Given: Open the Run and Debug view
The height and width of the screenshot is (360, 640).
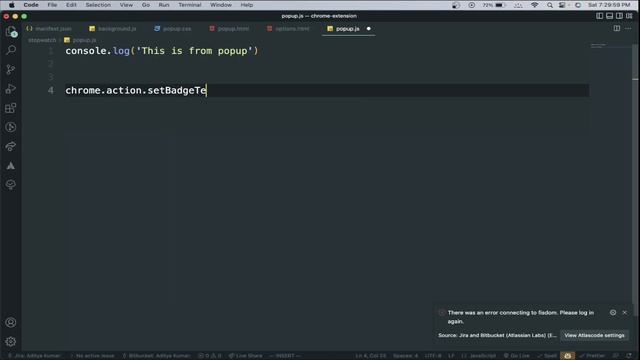Looking at the screenshot, I should [11, 89].
